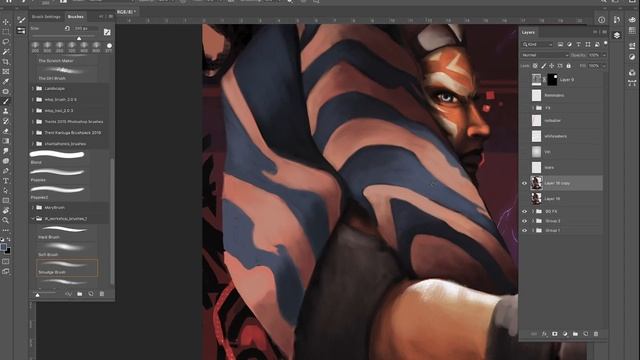This screenshot has height=360, width=640.
Task: Select the Eraser tool
Action: click(x=6, y=131)
